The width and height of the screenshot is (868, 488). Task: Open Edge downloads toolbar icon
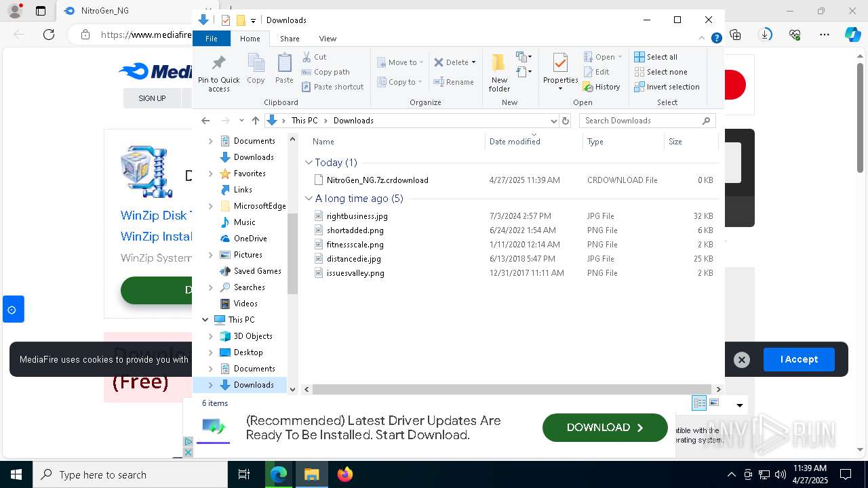pos(765,35)
